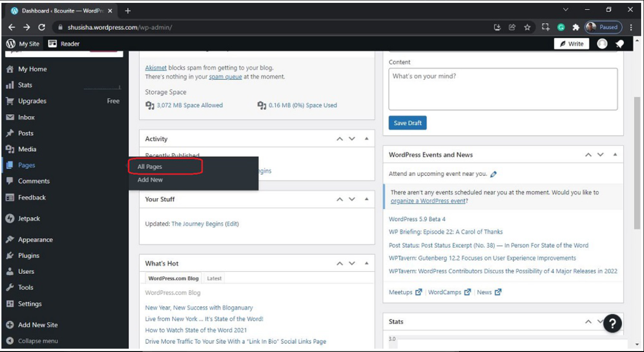Screen dimensions: 644x352
Task: Collapse the Your Stuff panel
Action: [x=367, y=199]
